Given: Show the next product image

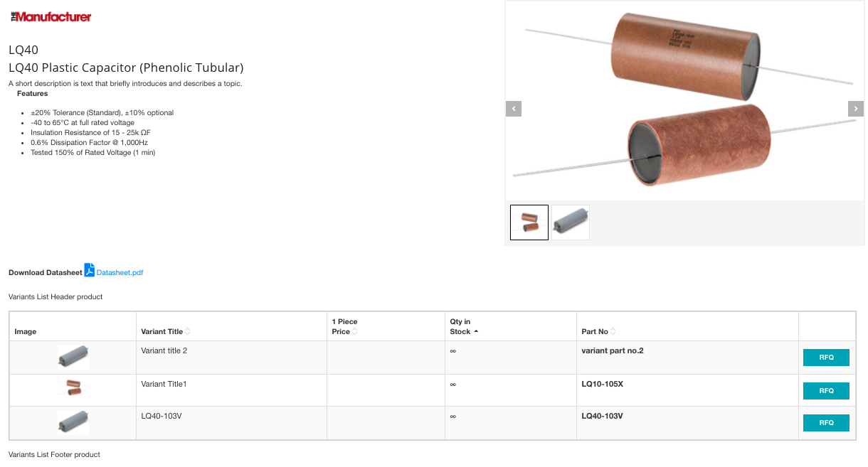Looking at the screenshot, I should point(855,109).
